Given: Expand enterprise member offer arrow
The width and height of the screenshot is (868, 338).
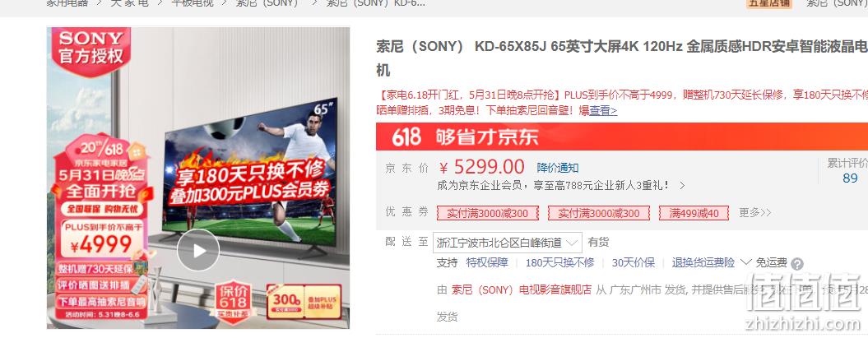Looking at the screenshot, I should point(681,185).
